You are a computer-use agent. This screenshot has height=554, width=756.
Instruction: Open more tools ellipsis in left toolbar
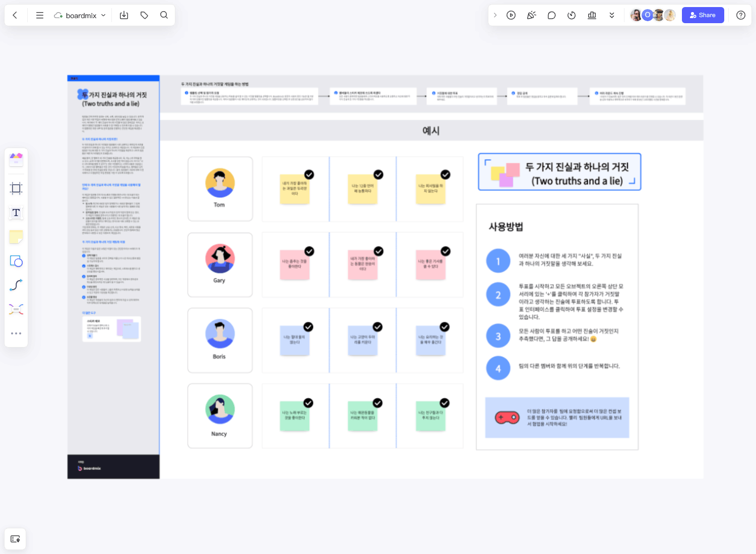click(16, 333)
